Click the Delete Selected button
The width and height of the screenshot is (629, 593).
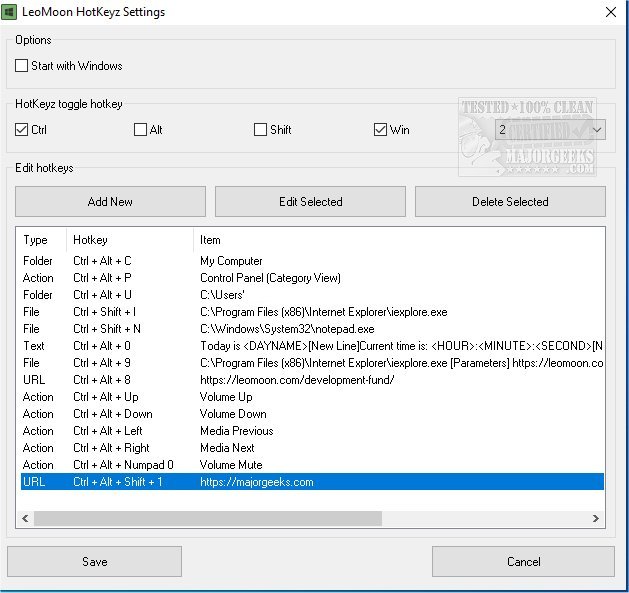tap(510, 201)
